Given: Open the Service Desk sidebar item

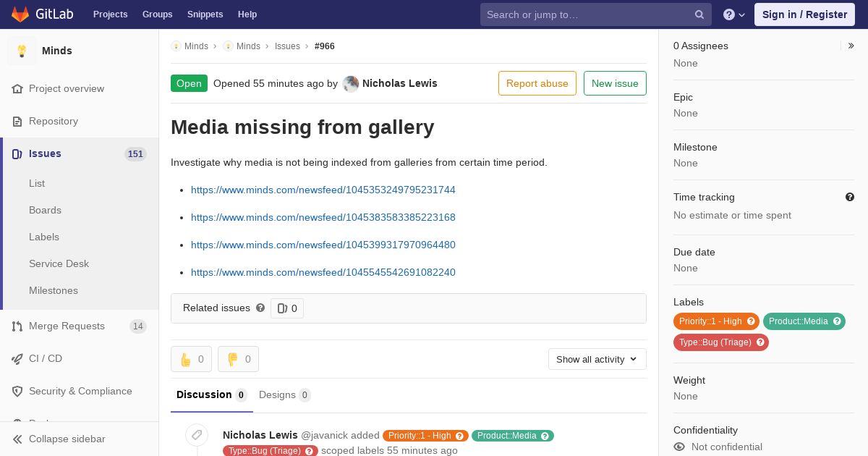Looking at the screenshot, I should (59, 263).
